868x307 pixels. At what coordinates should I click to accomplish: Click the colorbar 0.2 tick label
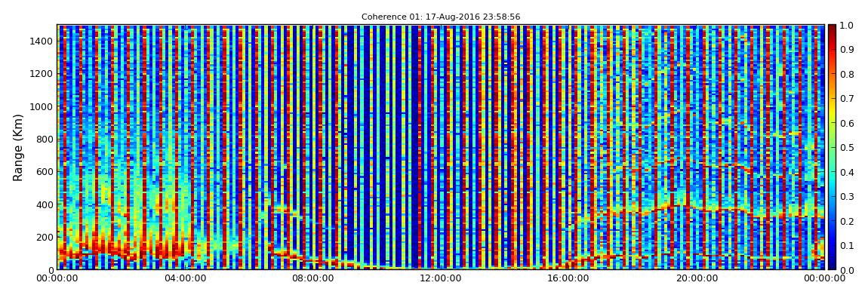pyautogui.click(x=846, y=221)
